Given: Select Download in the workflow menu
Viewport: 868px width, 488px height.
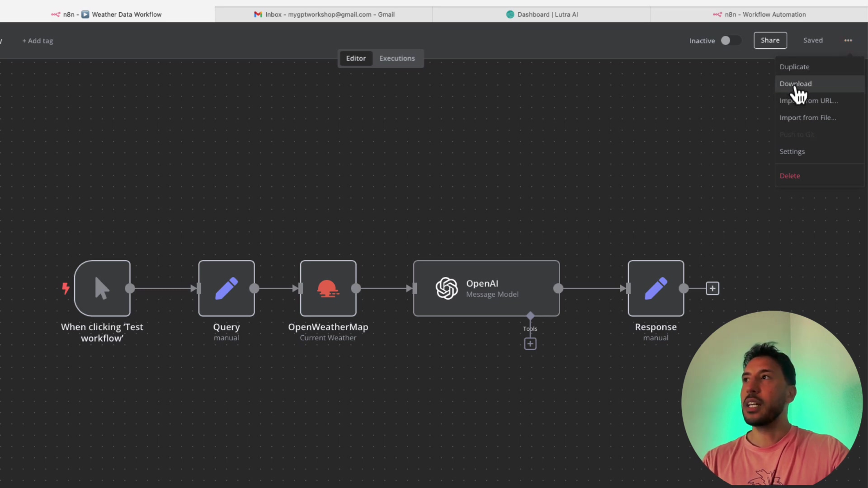Looking at the screenshot, I should coord(795,84).
